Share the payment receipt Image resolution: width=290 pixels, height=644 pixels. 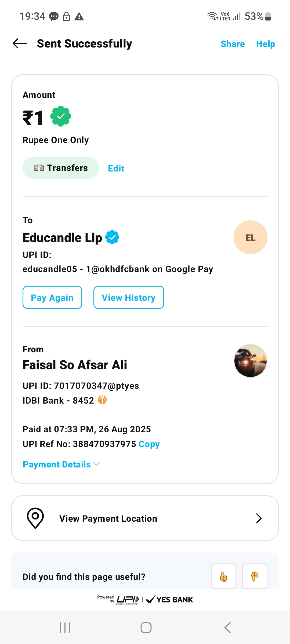(233, 44)
